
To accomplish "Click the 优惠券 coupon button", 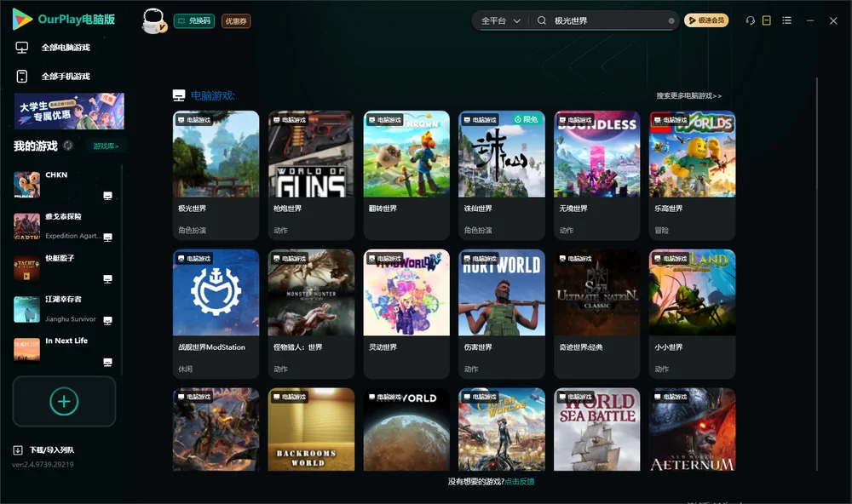I will point(236,21).
